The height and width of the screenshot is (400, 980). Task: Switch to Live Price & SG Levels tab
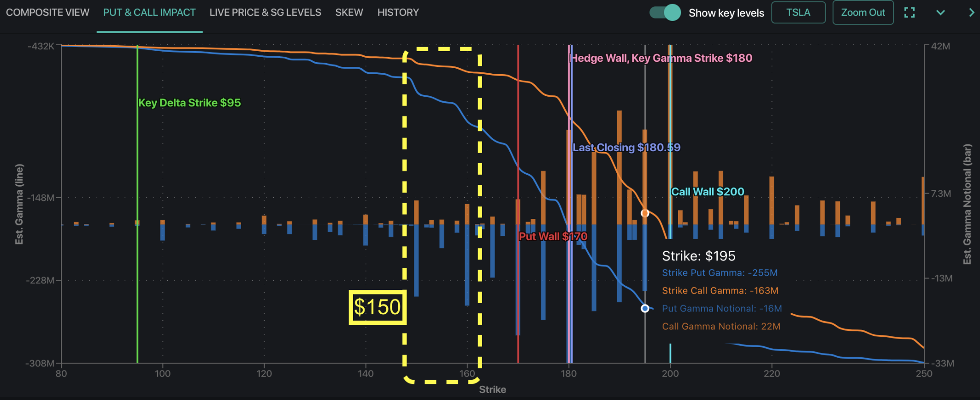[265, 12]
